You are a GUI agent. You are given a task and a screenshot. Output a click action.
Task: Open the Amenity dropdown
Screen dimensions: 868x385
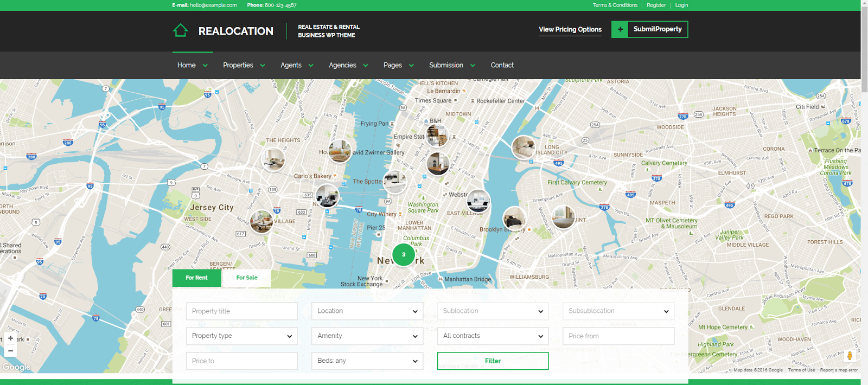367,336
